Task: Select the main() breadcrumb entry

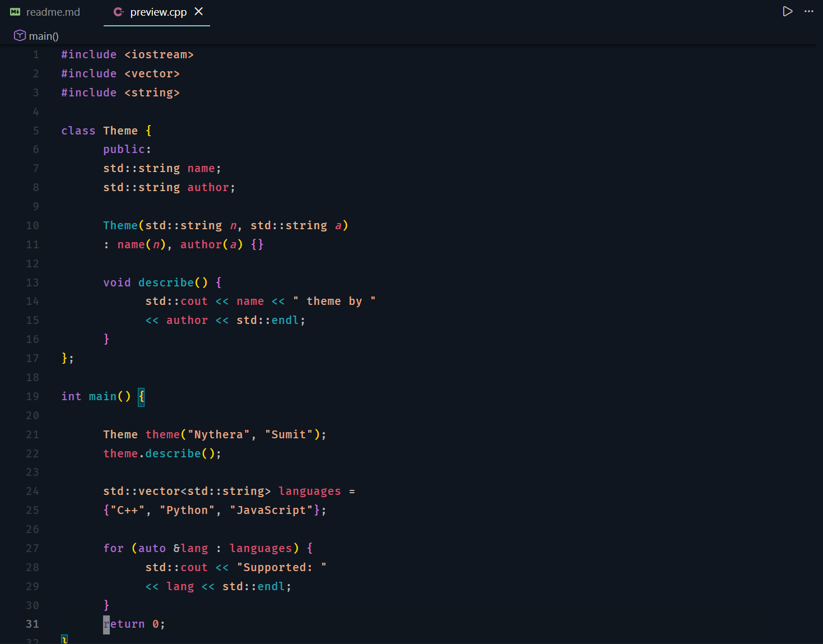Action: coord(43,35)
